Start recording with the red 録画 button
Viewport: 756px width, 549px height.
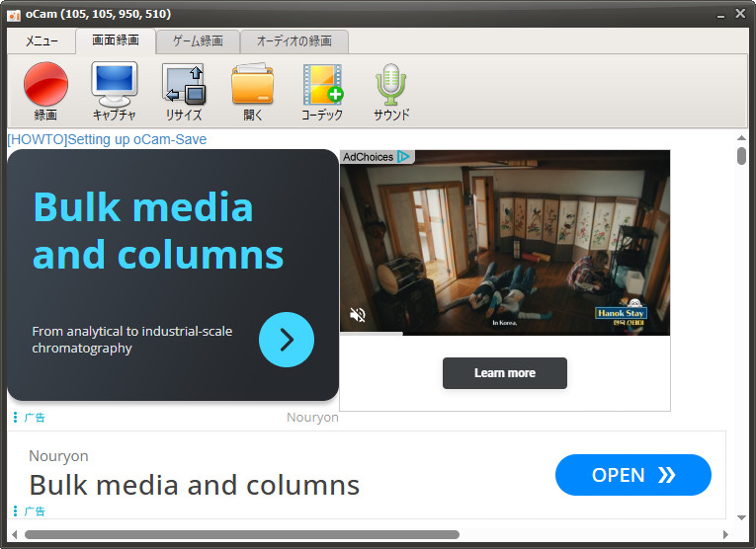coord(45,91)
